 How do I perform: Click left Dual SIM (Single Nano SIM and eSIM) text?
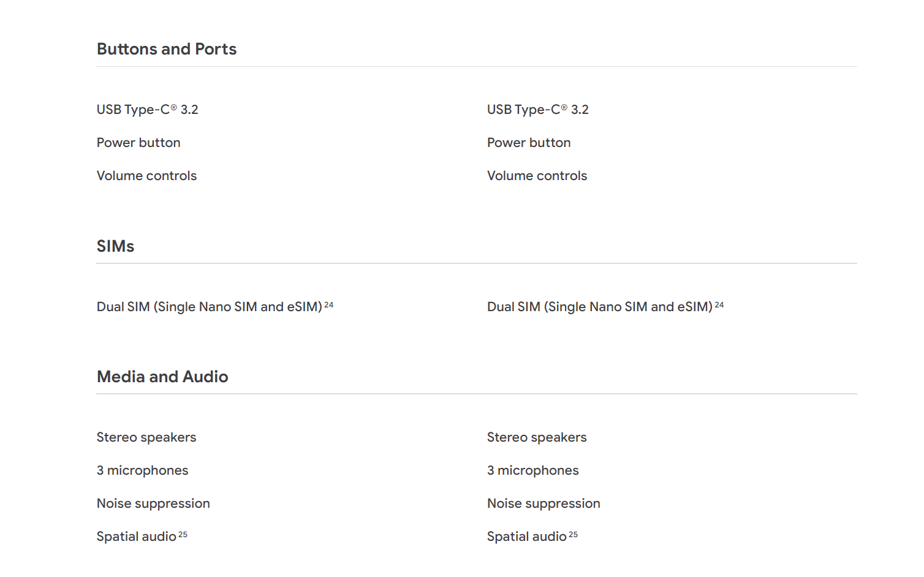click(x=210, y=307)
